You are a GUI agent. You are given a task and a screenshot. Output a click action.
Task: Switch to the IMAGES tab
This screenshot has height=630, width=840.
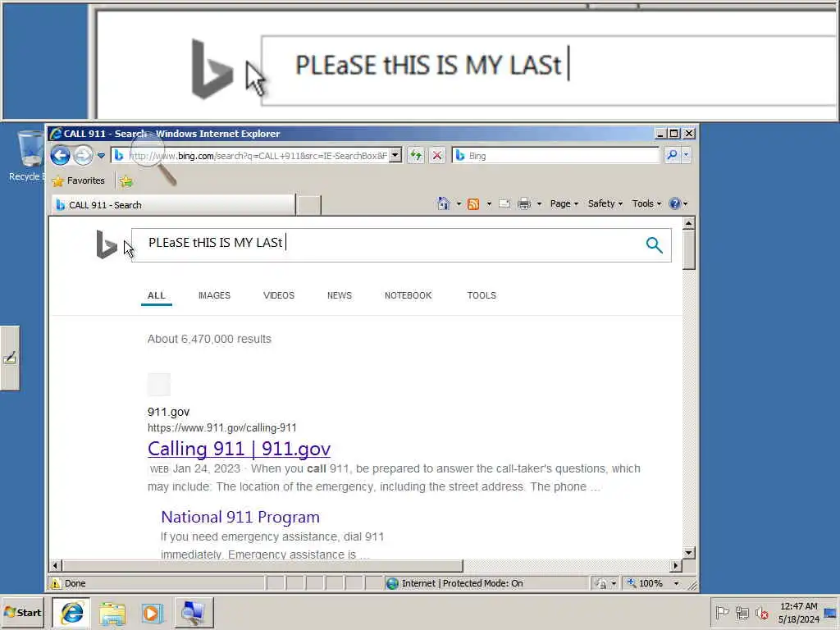214,295
